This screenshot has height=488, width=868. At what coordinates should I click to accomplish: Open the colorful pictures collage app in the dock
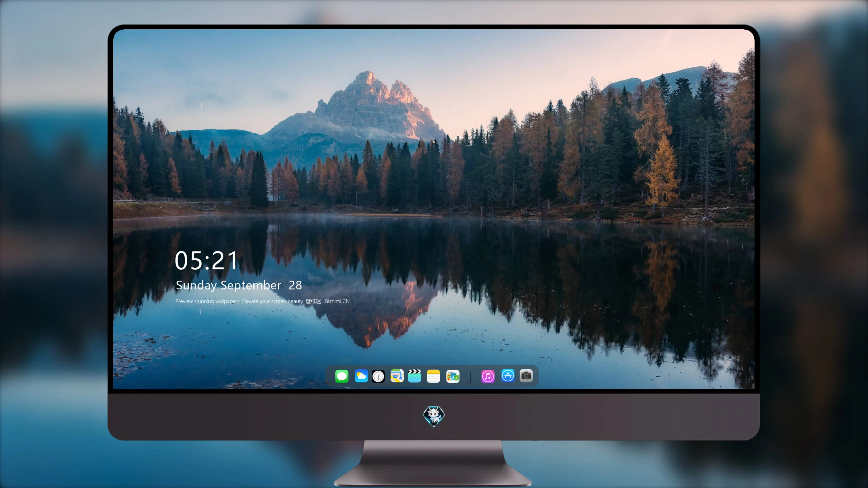[453, 376]
